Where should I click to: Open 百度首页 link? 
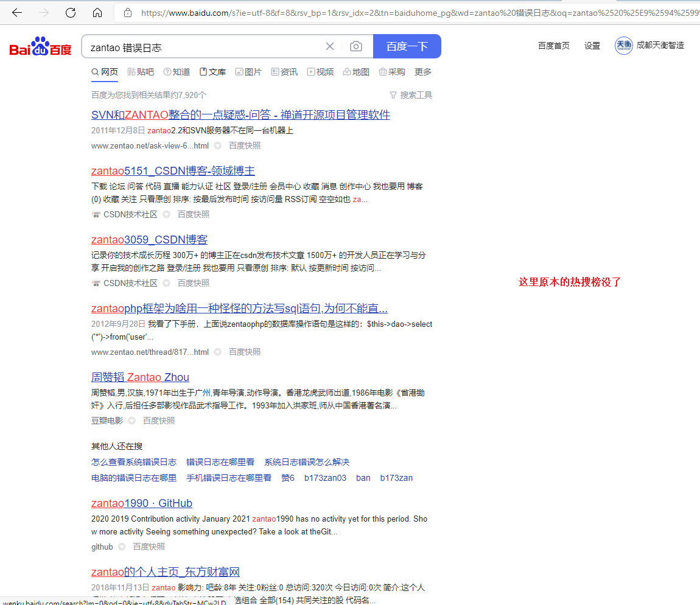click(x=553, y=46)
